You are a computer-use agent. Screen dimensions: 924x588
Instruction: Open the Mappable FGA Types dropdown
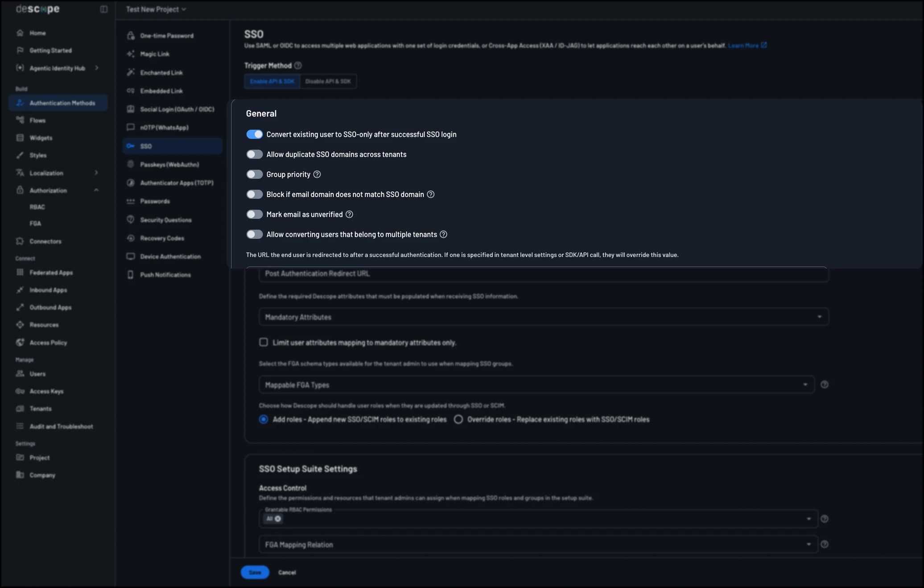[536, 385]
